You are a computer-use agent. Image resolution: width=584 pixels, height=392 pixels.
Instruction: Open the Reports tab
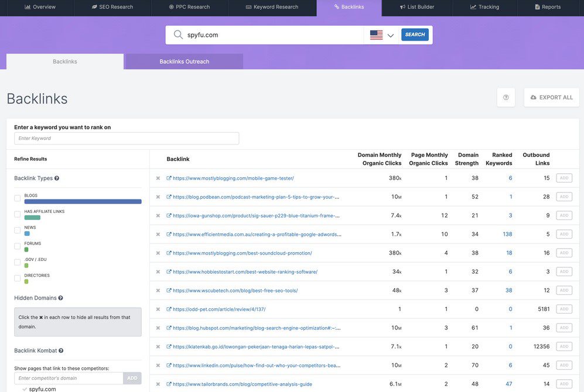click(x=548, y=7)
